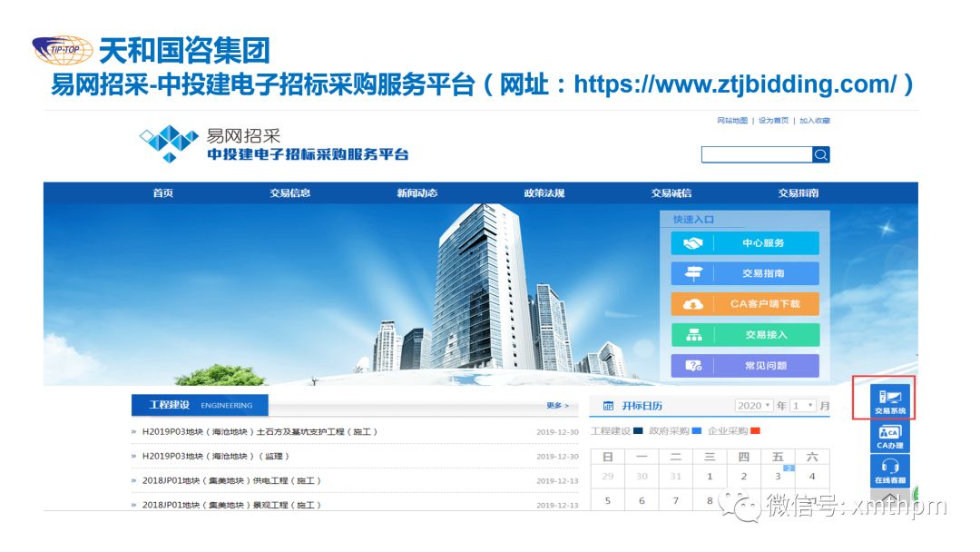Screen dimensions: 980x552
Task: Click the 常见问题 purple button
Action: 745,365
